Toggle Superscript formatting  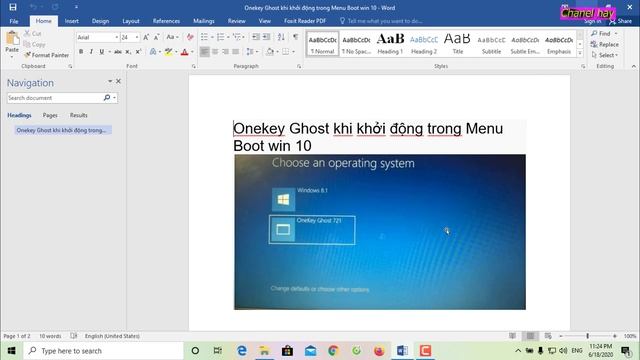138,52
